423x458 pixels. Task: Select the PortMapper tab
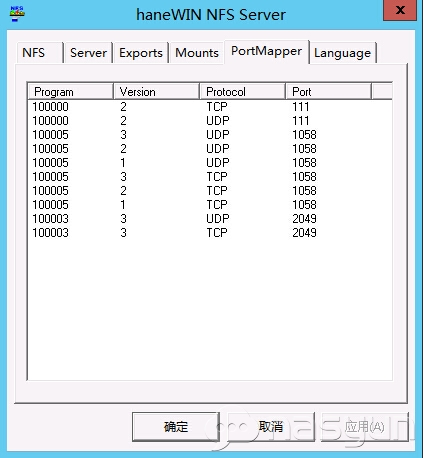tap(266, 51)
